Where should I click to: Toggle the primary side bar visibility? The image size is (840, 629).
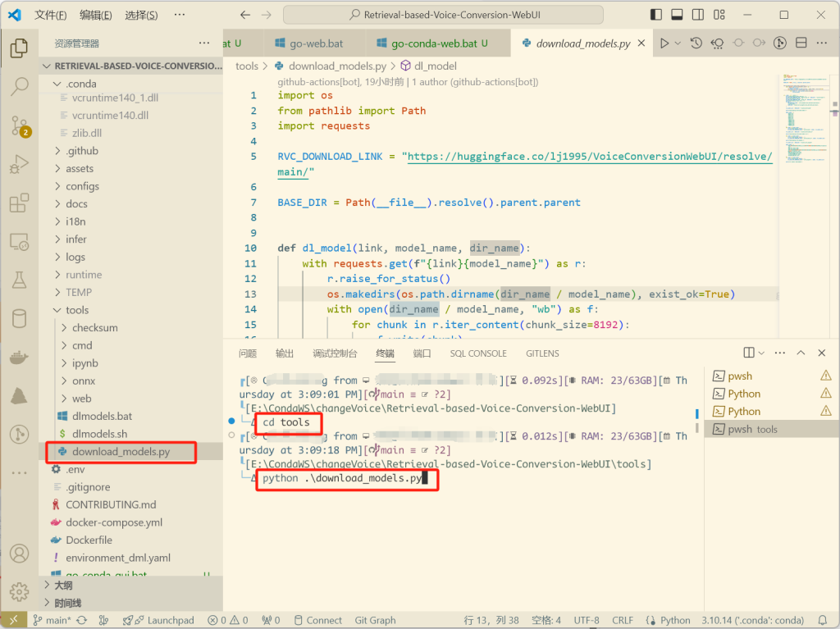pos(655,15)
